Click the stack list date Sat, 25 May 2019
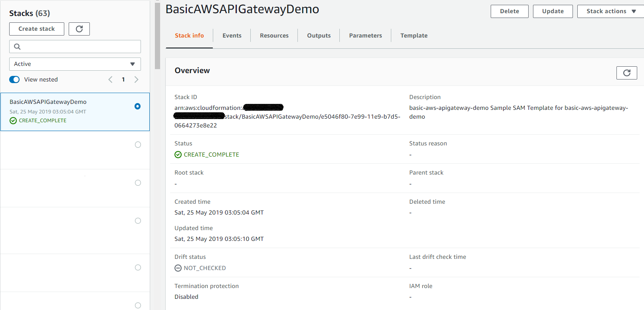Viewport: 644px width, 310px height. [x=48, y=112]
